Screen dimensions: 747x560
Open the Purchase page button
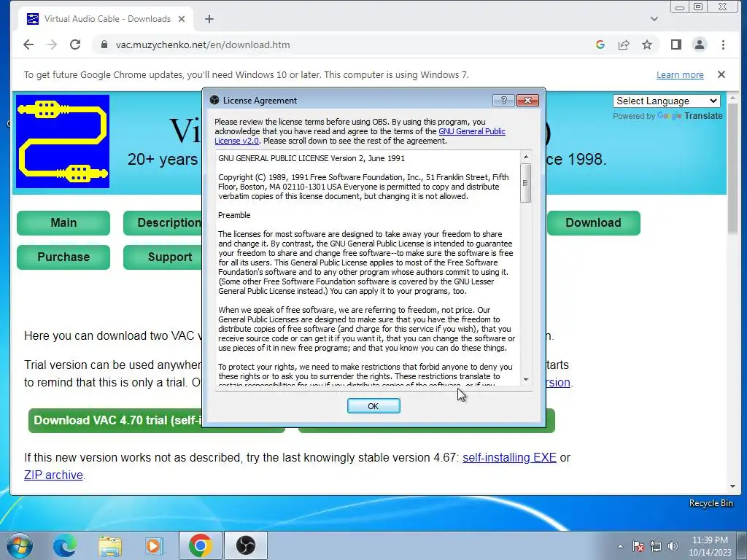click(63, 257)
